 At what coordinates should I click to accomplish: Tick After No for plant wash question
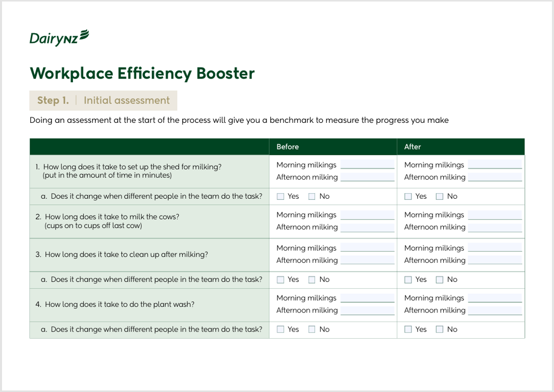tap(440, 329)
